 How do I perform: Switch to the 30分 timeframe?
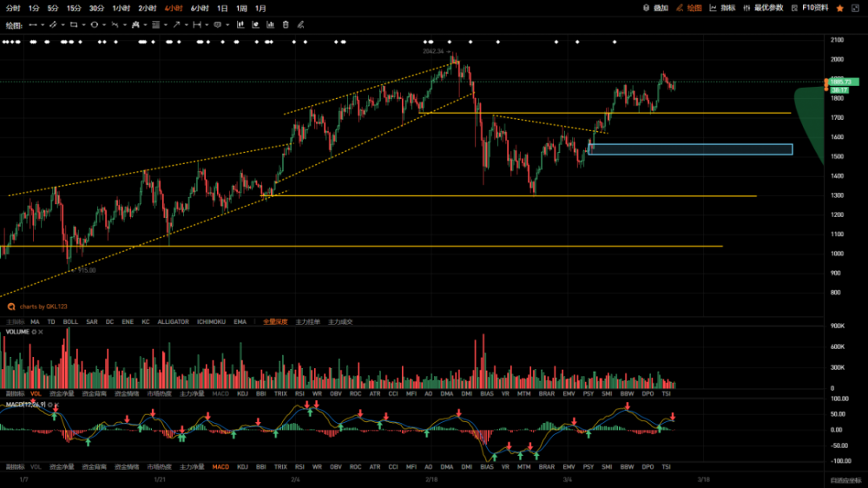(x=95, y=8)
